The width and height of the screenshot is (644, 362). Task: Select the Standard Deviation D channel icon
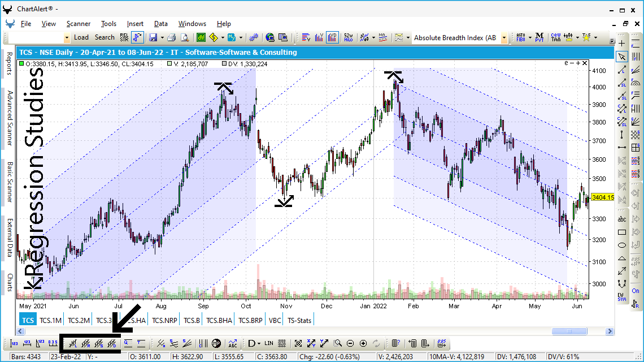coord(112,343)
